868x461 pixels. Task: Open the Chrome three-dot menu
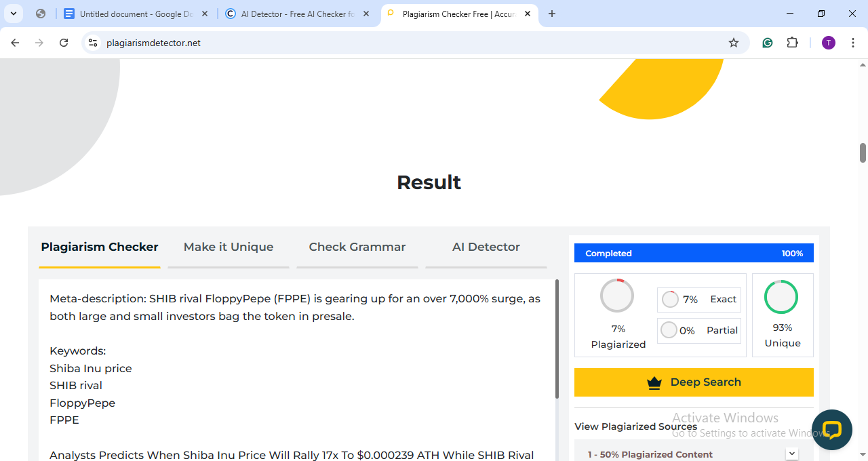(x=852, y=43)
